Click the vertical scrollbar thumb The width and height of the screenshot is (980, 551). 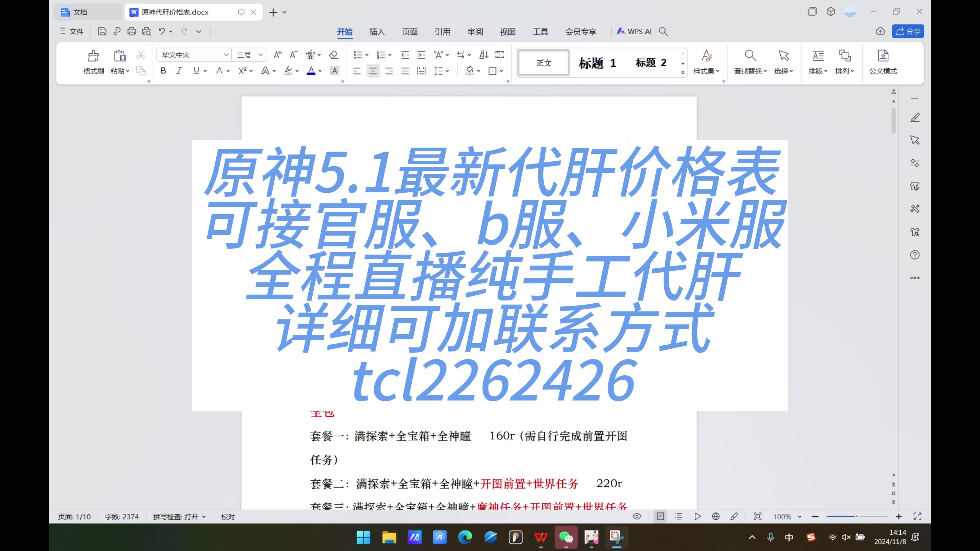coord(893,121)
